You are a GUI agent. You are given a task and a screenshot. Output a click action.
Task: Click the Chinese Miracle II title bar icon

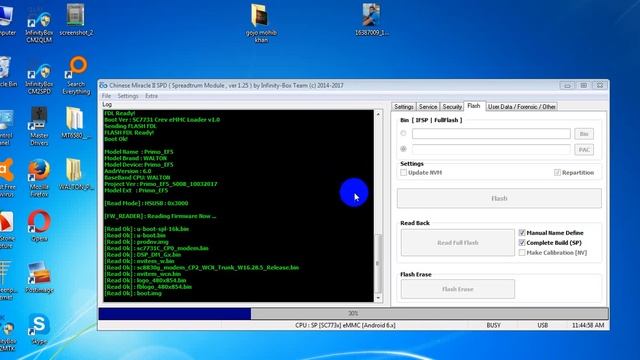(103, 85)
